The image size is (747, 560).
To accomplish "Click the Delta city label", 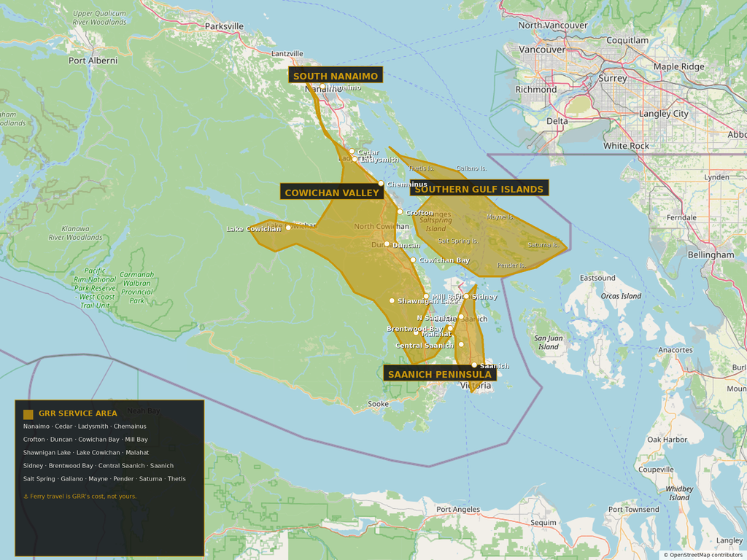I will point(557,121).
